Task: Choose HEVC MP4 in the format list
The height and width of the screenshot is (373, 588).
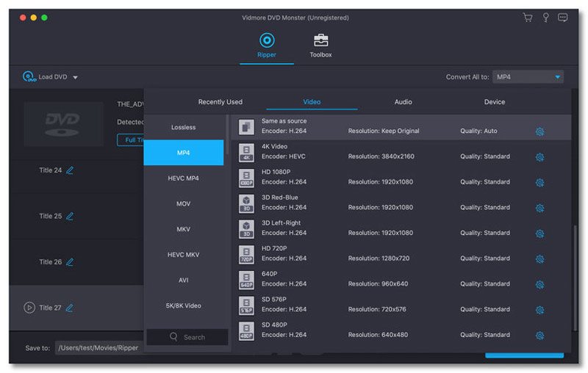Action: click(x=183, y=178)
